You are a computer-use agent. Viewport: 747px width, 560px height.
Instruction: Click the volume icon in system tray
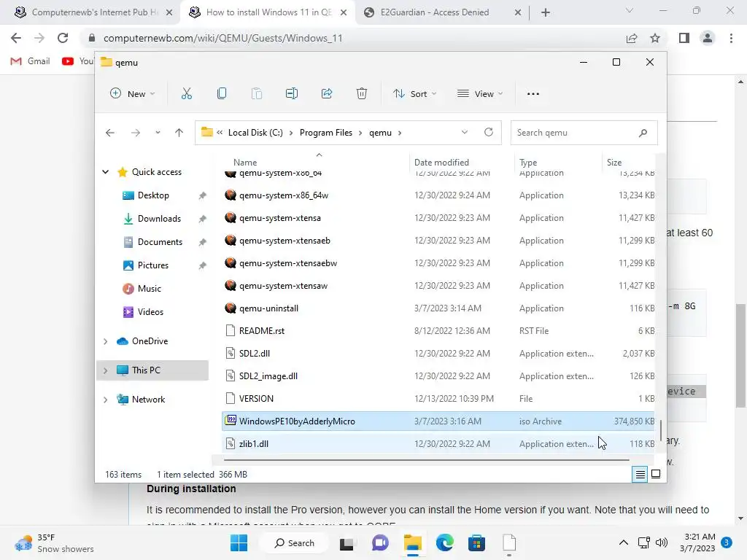point(661,542)
